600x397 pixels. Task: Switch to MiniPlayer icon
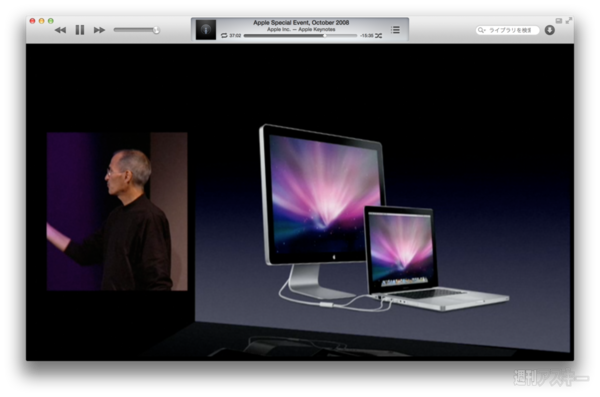click(x=559, y=21)
